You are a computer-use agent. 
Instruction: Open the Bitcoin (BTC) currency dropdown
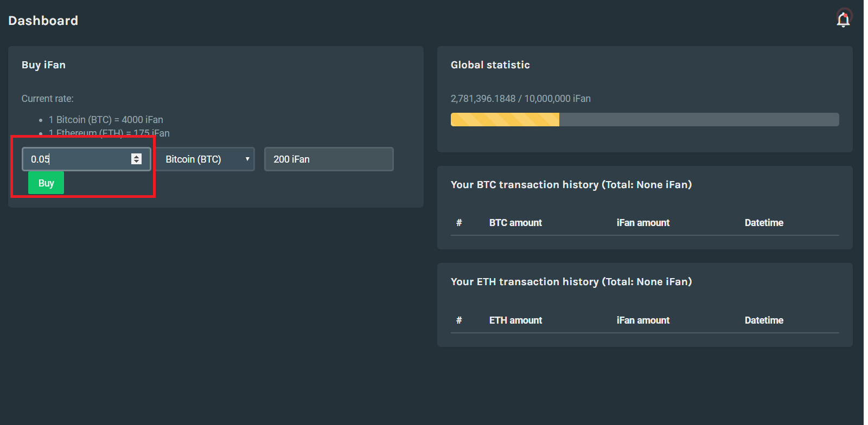point(205,159)
